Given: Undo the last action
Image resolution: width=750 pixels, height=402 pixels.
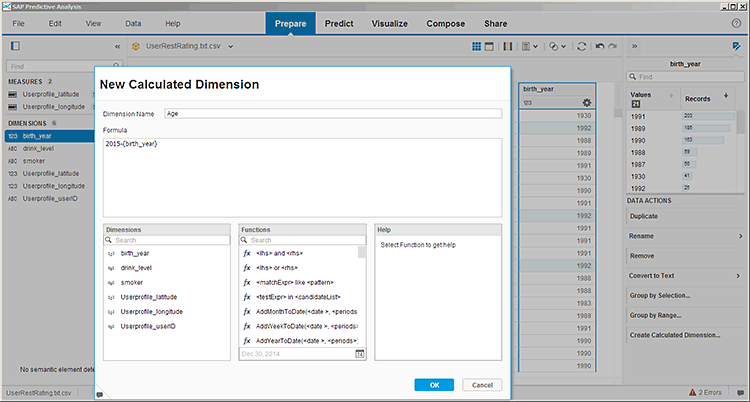Looking at the screenshot, I should pyautogui.click(x=599, y=46).
